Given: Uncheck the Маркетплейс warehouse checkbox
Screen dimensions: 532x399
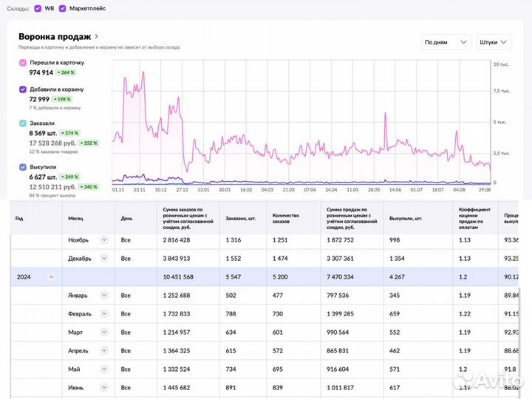Looking at the screenshot, I should click(62, 8).
